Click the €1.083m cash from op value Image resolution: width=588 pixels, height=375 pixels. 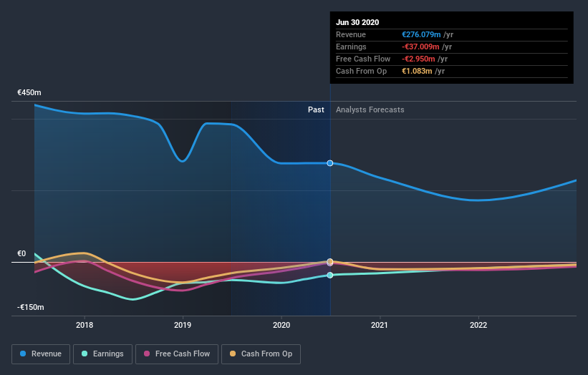pyautogui.click(x=417, y=71)
